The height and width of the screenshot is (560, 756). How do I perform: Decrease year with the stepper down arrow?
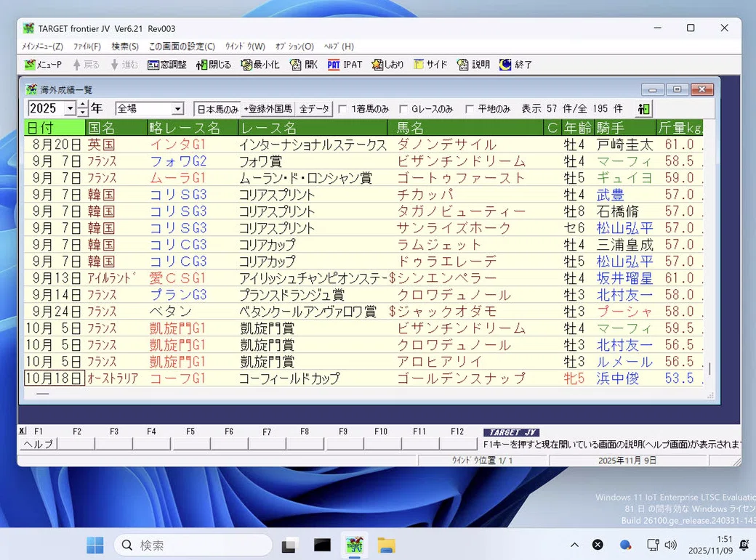coord(83,113)
